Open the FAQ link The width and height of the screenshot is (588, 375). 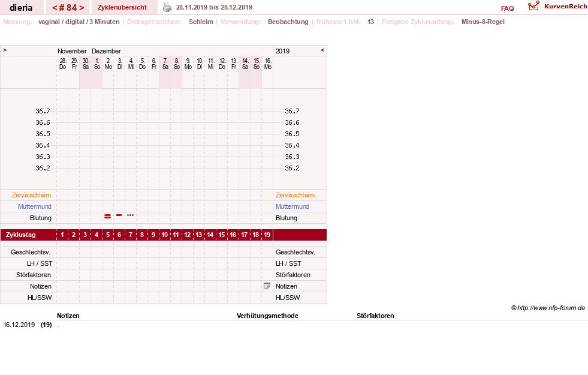[507, 8]
